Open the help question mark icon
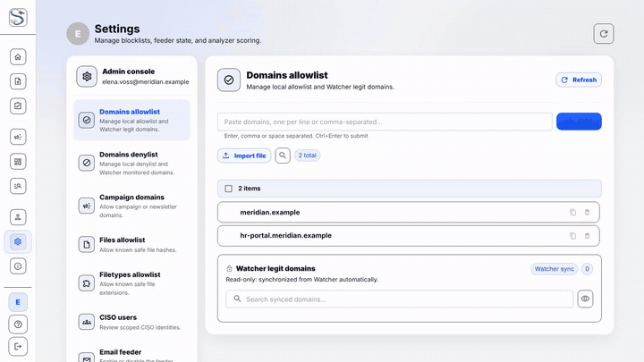 [x=18, y=324]
